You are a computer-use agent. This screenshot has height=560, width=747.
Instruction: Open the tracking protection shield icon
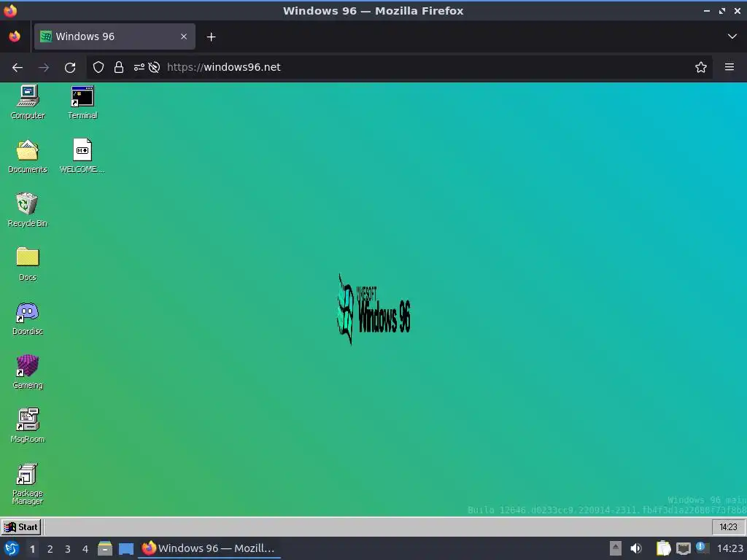click(98, 67)
